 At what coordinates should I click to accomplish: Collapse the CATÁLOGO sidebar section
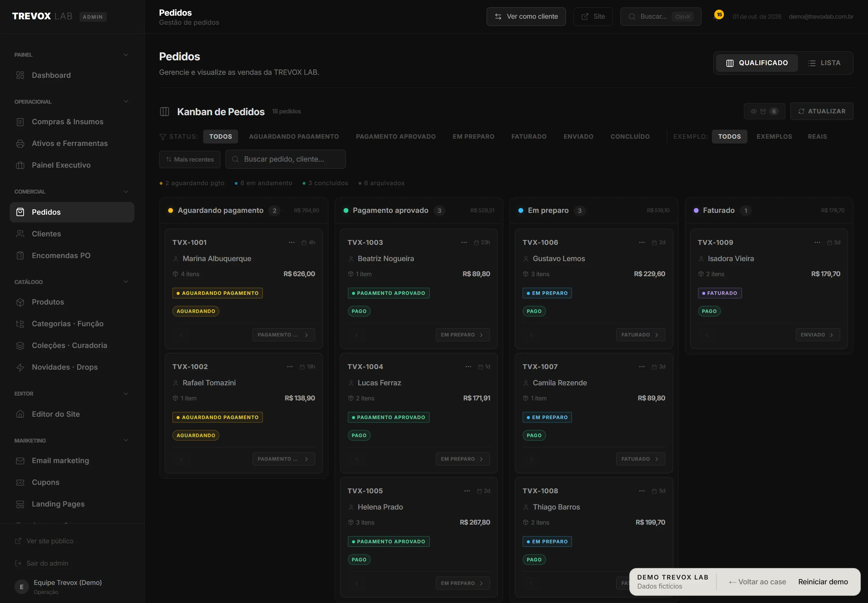(x=126, y=282)
